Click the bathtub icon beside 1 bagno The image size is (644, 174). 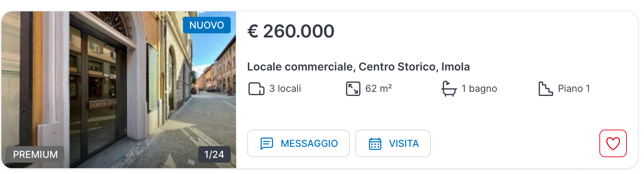pyautogui.click(x=449, y=89)
